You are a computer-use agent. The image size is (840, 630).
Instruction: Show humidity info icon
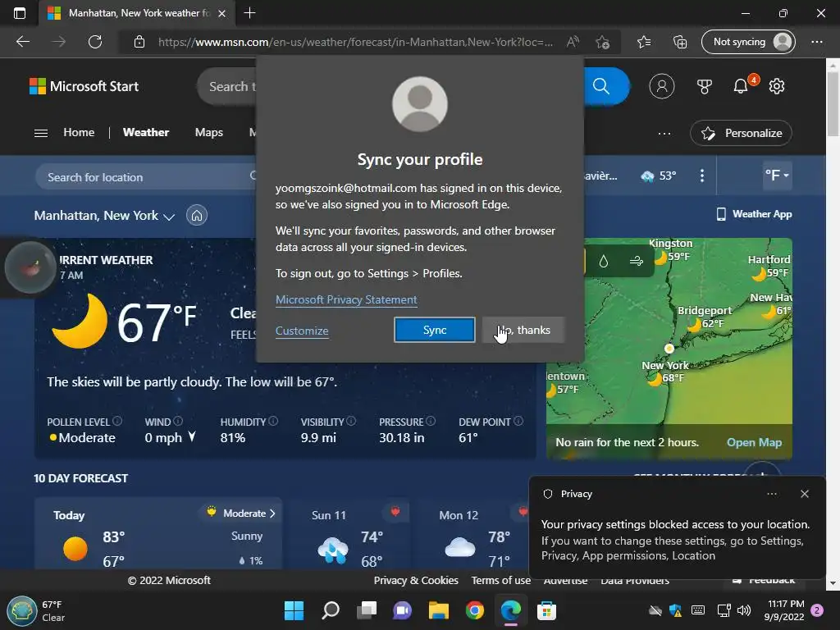pyautogui.click(x=273, y=421)
